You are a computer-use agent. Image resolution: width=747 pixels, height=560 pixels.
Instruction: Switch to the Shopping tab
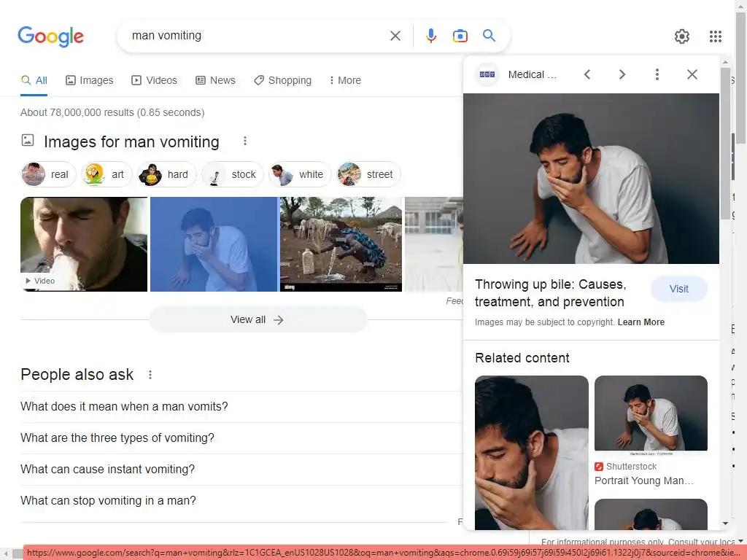point(283,80)
